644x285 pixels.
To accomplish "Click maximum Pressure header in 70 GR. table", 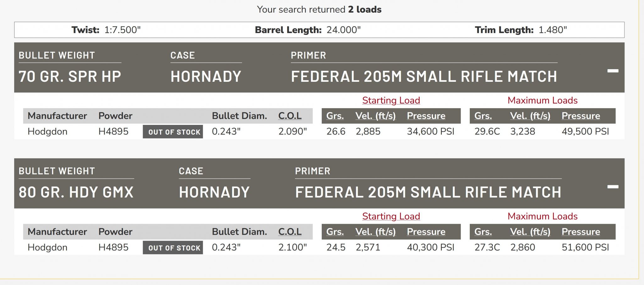I will click(x=581, y=116).
